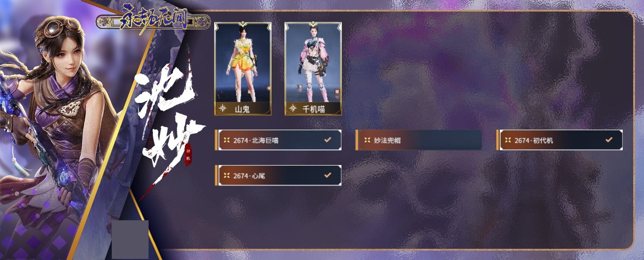
Task: Select the 妙法兜帽 item
Action: [x=419, y=140]
